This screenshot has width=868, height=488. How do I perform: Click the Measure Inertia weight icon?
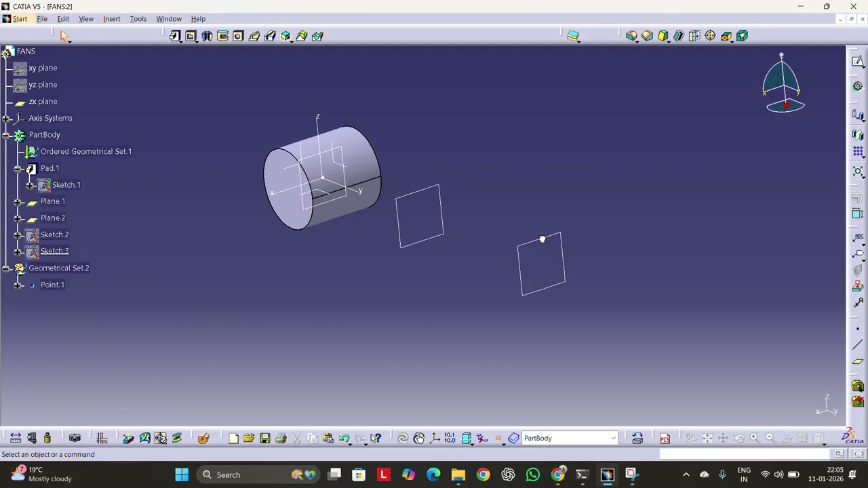tap(47, 438)
